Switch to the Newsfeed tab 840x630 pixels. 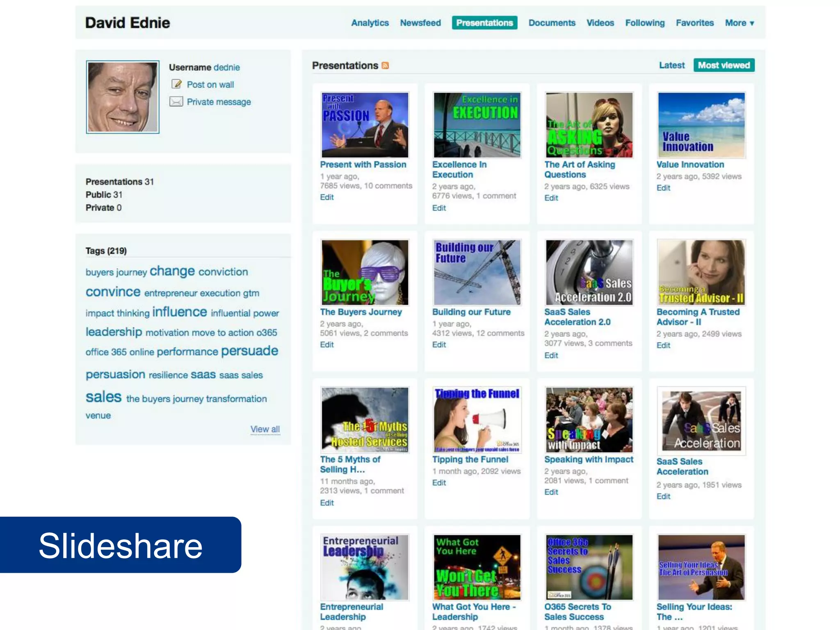(x=420, y=23)
